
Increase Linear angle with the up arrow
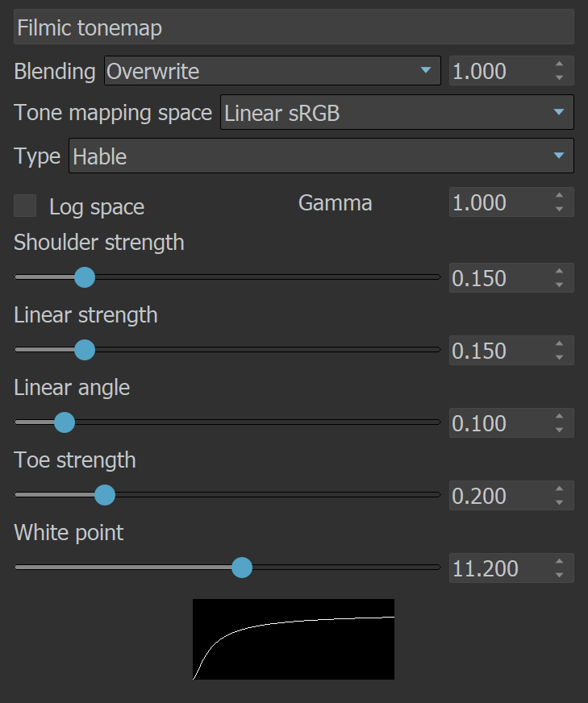[559, 417]
